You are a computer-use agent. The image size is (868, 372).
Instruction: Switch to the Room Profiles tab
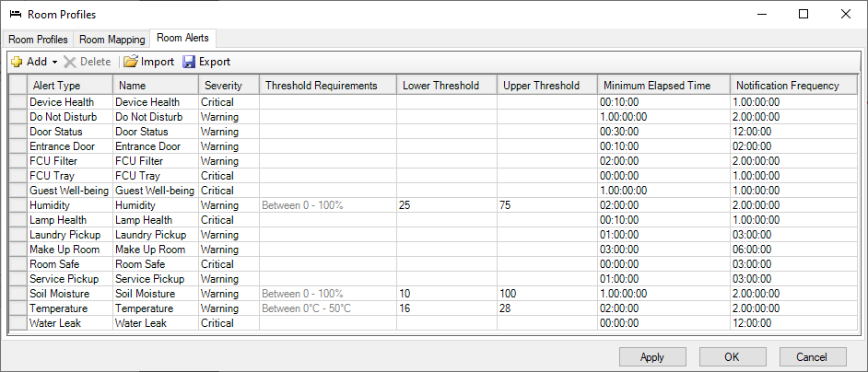point(38,40)
